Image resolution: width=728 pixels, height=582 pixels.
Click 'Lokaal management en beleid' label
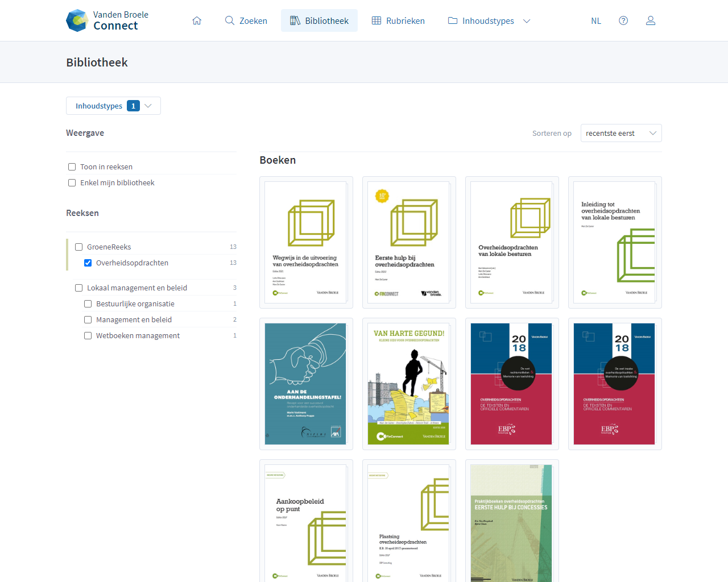click(137, 288)
